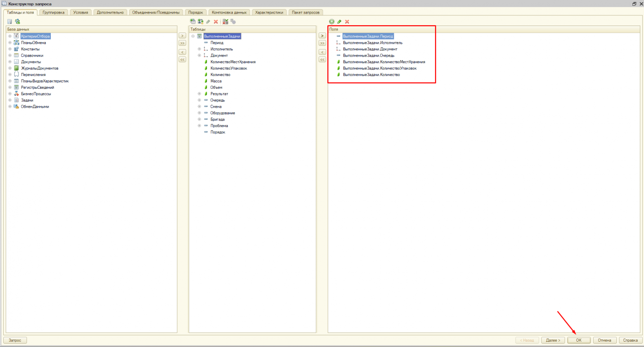644x347 pixels.
Task: Expand the ПланыВидовХарактеристик node
Action: point(10,81)
